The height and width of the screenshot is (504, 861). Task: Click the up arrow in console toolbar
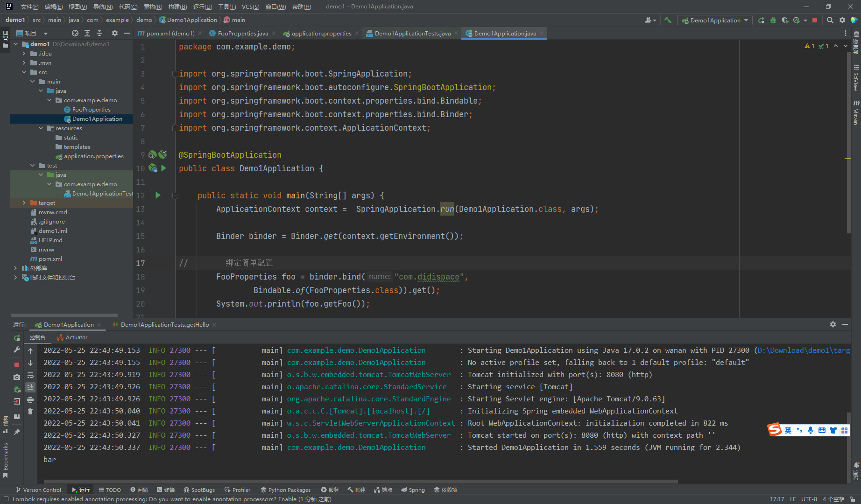(30, 350)
